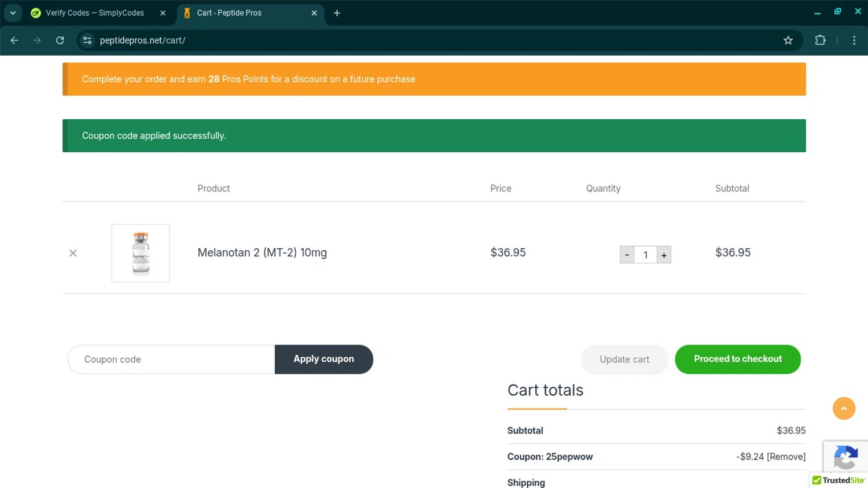Close the Verify Codes — SimplyCodes tab

click(x=163, y=13)
